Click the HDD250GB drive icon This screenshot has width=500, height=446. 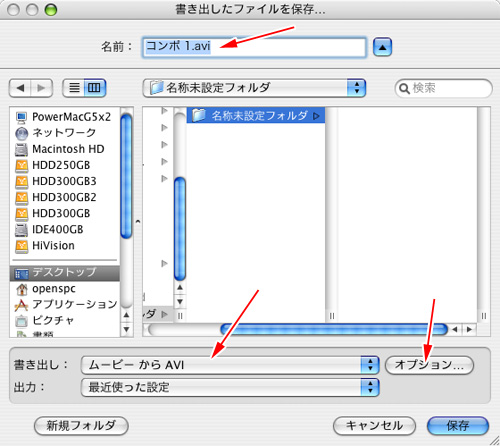click(22, 165)
